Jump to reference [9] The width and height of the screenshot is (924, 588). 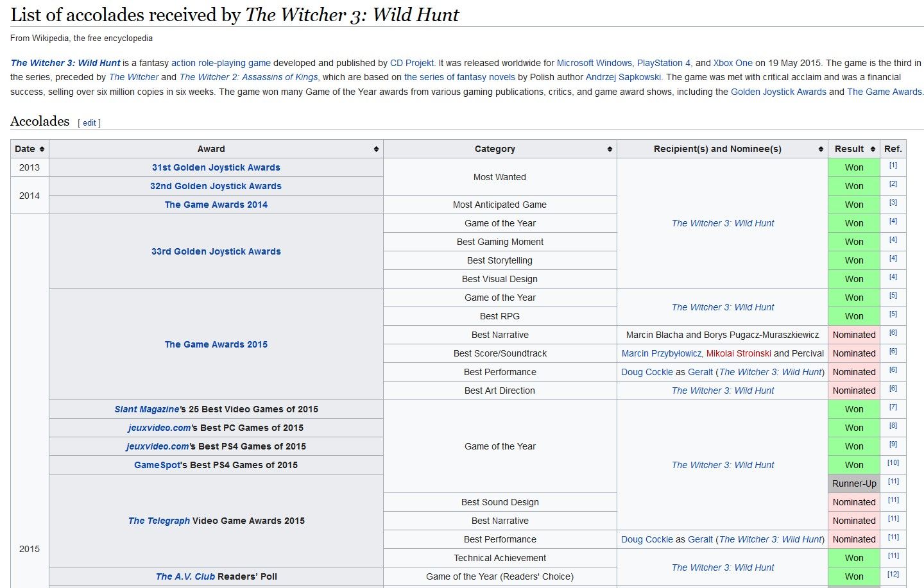(893, 444)
